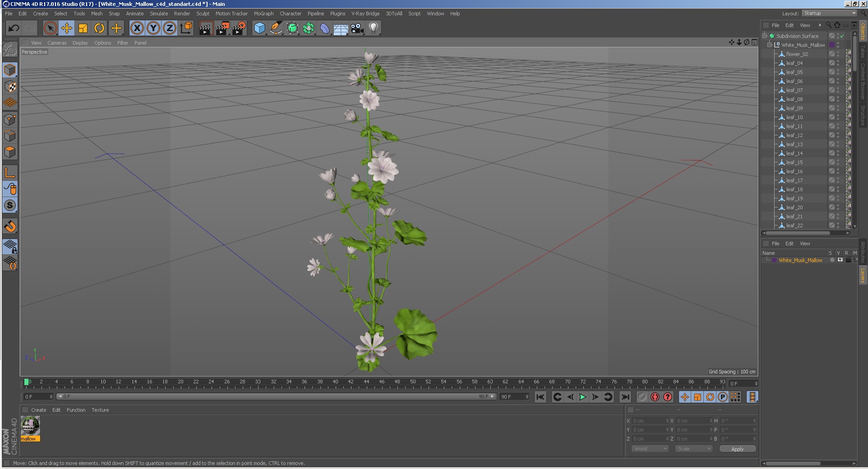Render the current view clapperboard icon
The image size is (868, 469).
(206, 28)
